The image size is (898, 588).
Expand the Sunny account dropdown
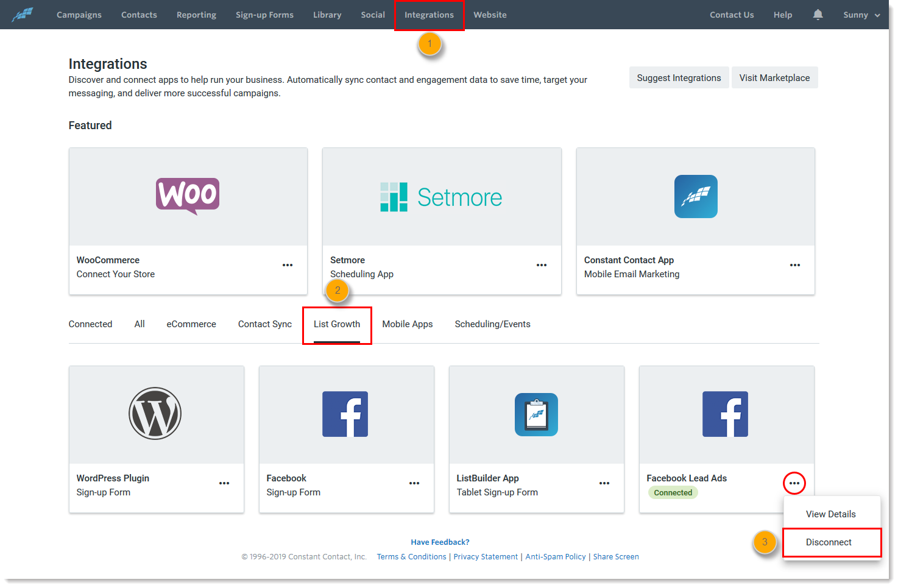click(861, 15)
